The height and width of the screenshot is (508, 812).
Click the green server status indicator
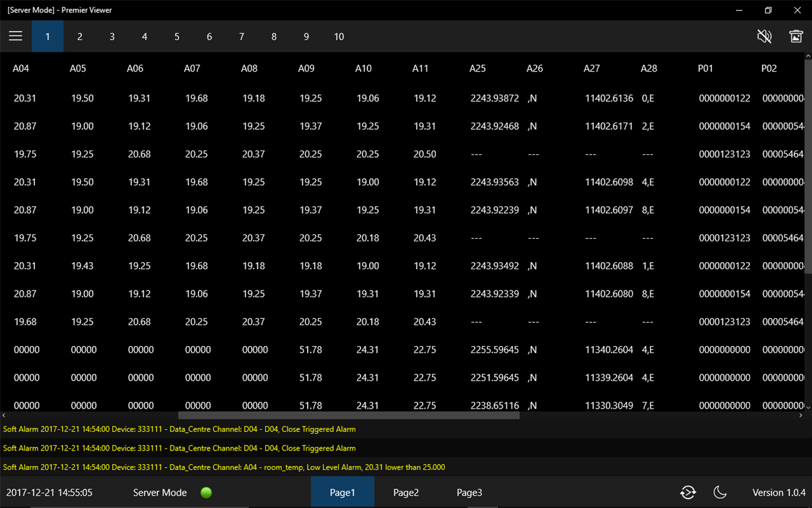pyautogui.click(x=206, y=493)
